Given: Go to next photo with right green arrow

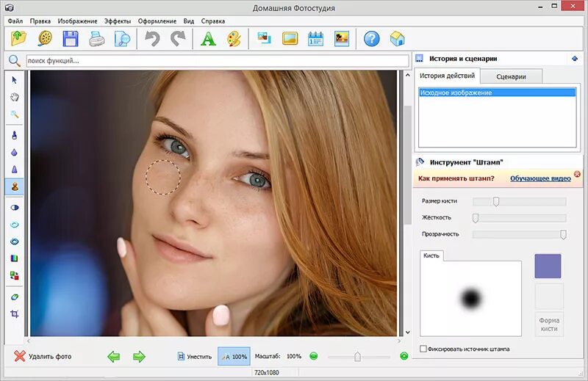Looking at the screenshot, I should 139,357.
